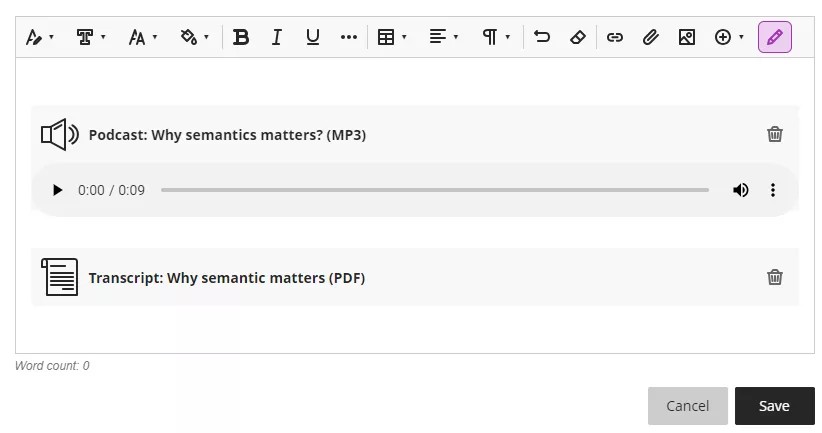The width and height of the screenshot is (822, 433).
Task: Open the text alignment menu
Action: pos(444,37)
